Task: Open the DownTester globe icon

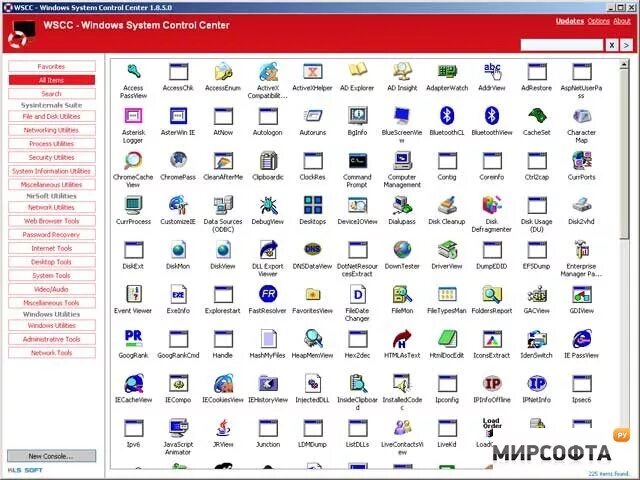Action: coord(402,250)
